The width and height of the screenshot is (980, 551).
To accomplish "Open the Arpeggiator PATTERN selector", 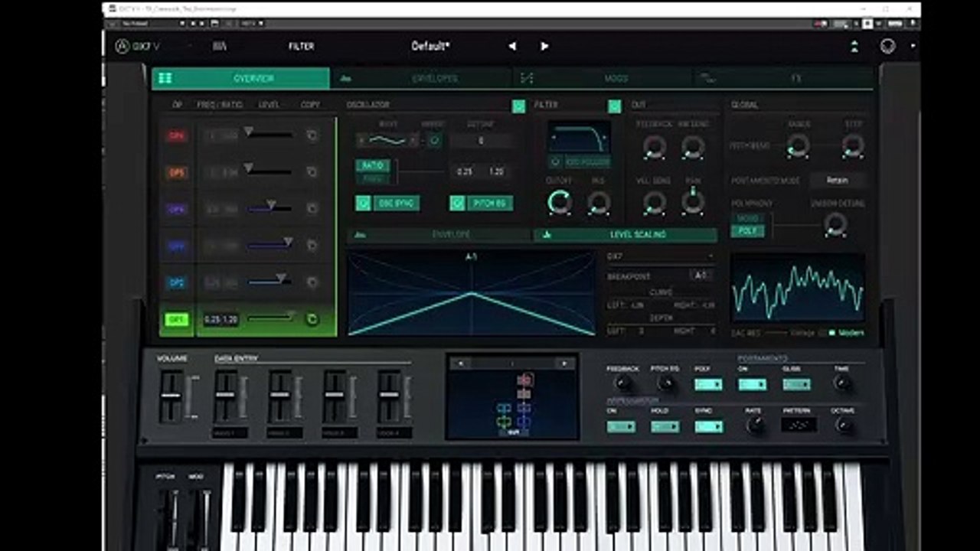I will 799,425.
